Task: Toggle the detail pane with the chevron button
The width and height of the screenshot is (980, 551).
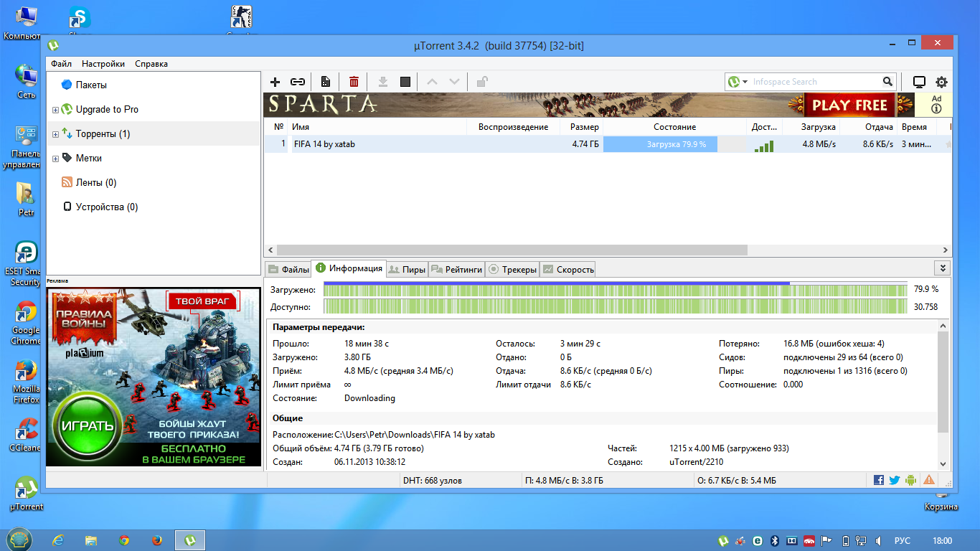Action: pyautogui.click(x=942, y=268)
